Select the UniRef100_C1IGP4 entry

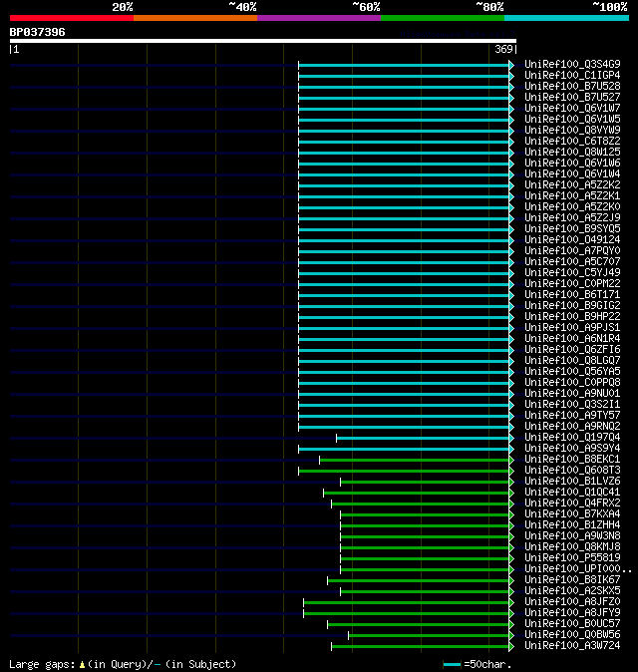(x=572, y=76)
